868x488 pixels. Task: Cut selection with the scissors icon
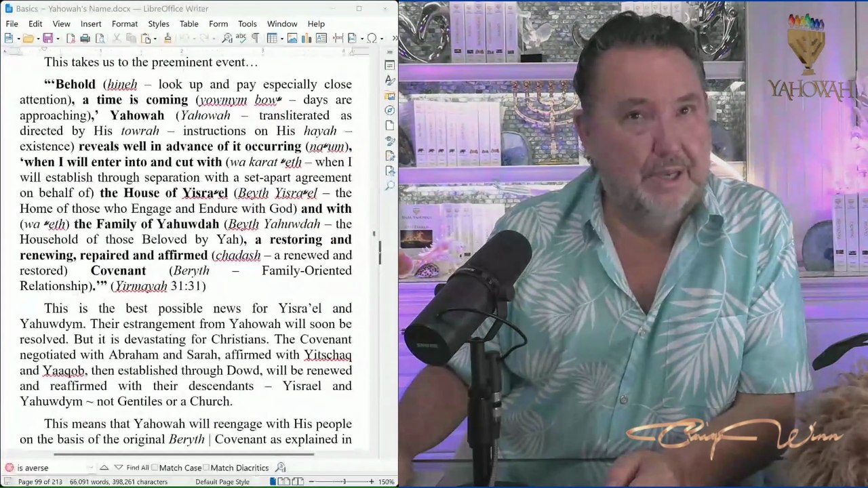pyautogui.click(x=118, y=39)
